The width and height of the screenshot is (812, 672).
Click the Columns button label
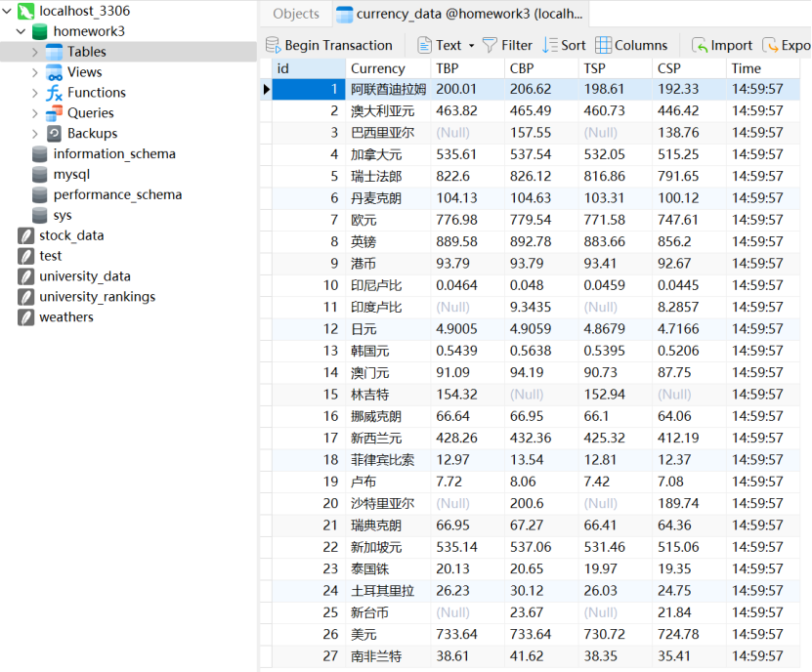coord(641,46)
